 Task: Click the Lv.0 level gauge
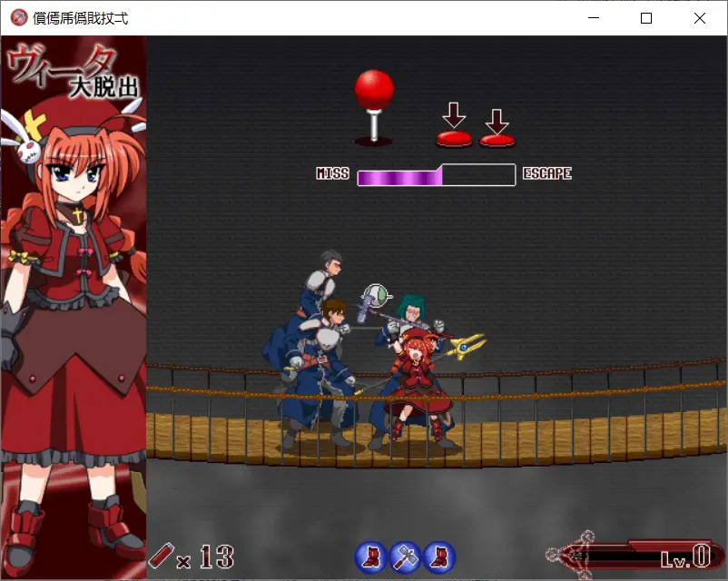(x=635, y=556)
